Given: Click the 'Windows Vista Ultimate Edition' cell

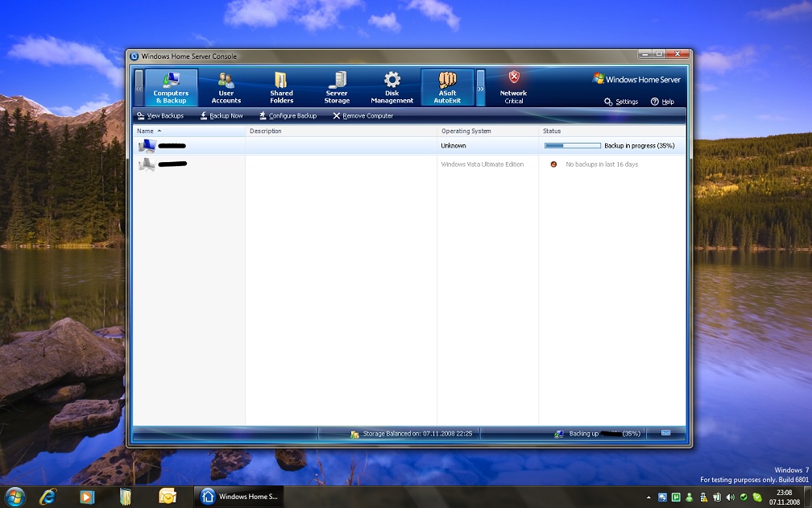Looking at the screenshot, I should tap(482, 164).
